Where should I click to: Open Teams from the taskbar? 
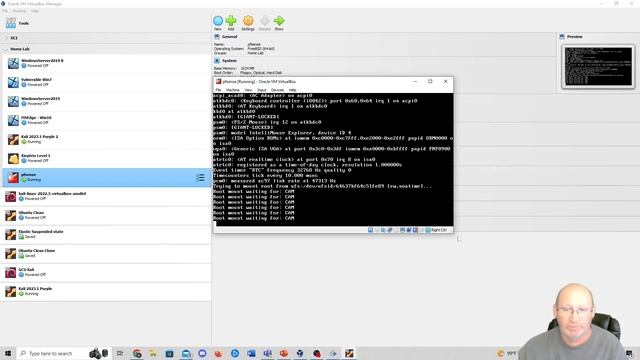coord(267,353)
